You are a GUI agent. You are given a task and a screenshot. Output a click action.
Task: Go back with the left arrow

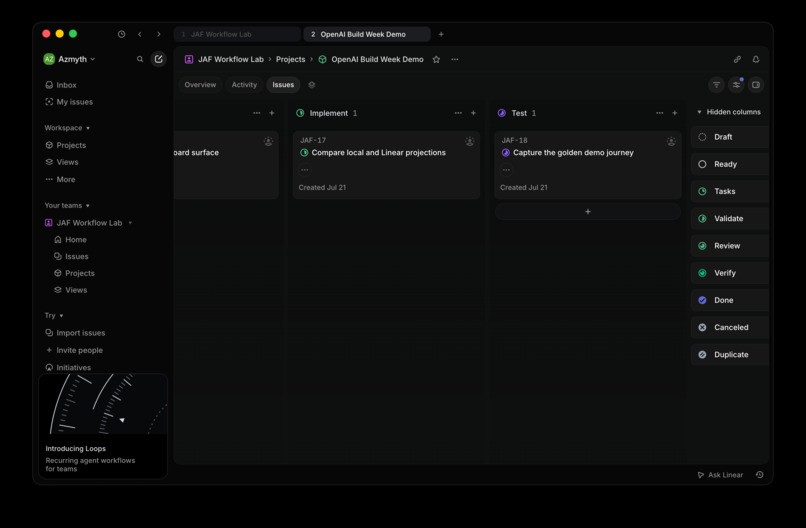[140, 34]
